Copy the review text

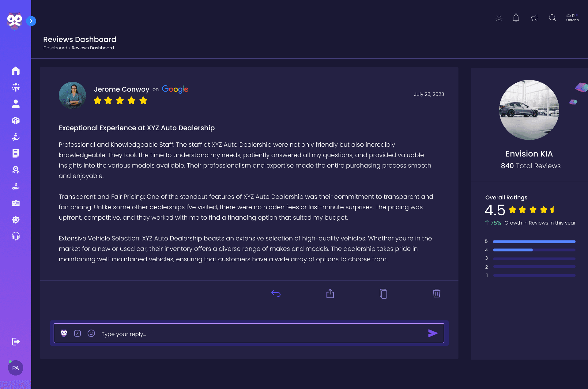(383, 293)
